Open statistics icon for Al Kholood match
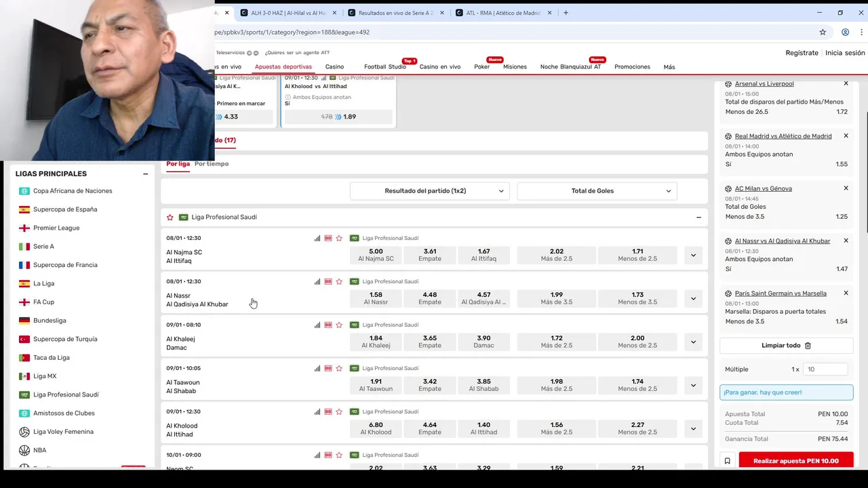The width and height of the screenshot is (868, 488). (317, 412)
